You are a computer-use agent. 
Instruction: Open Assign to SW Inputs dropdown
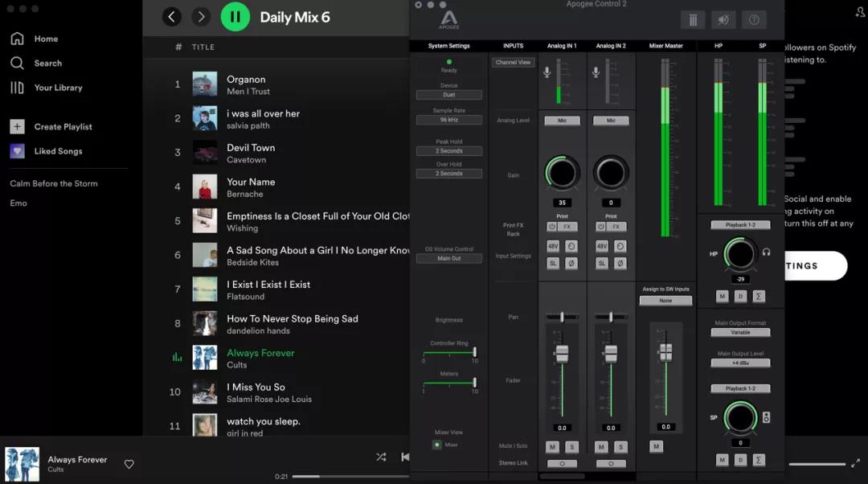point(665,300)
